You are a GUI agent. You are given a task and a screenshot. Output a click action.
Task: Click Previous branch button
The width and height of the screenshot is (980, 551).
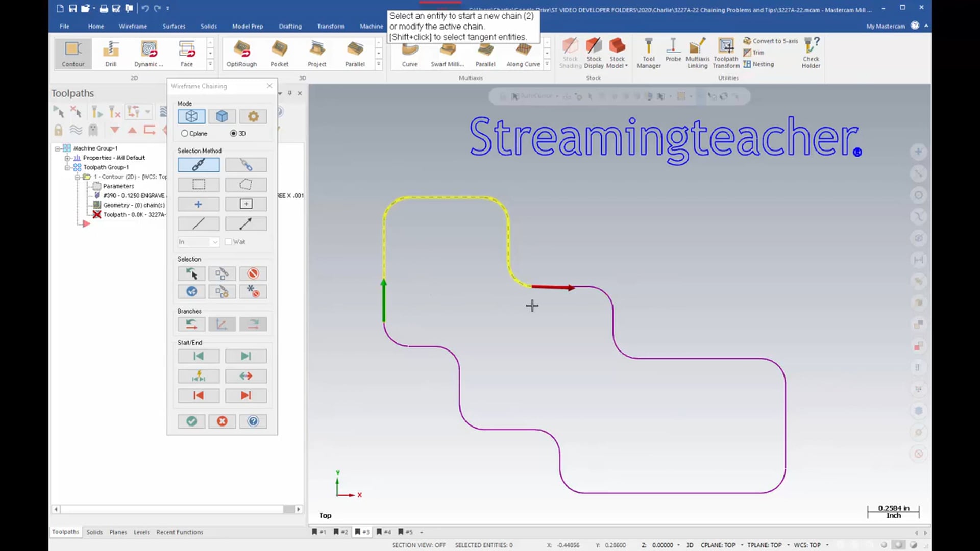[x=191, y=324]
